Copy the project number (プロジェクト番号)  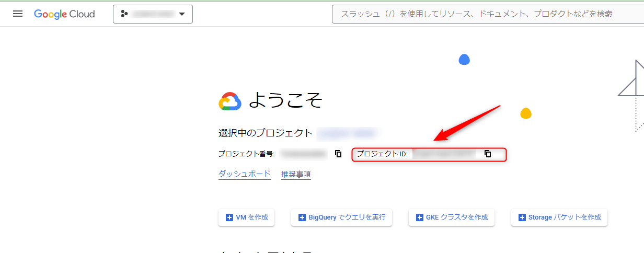(x=338, y=154)
